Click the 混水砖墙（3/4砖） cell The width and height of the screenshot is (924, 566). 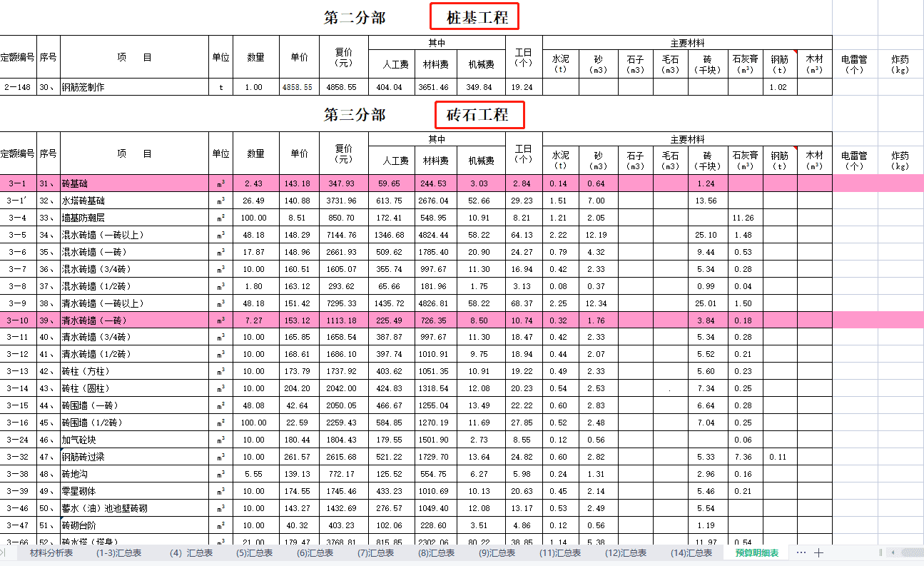[133, 269]
